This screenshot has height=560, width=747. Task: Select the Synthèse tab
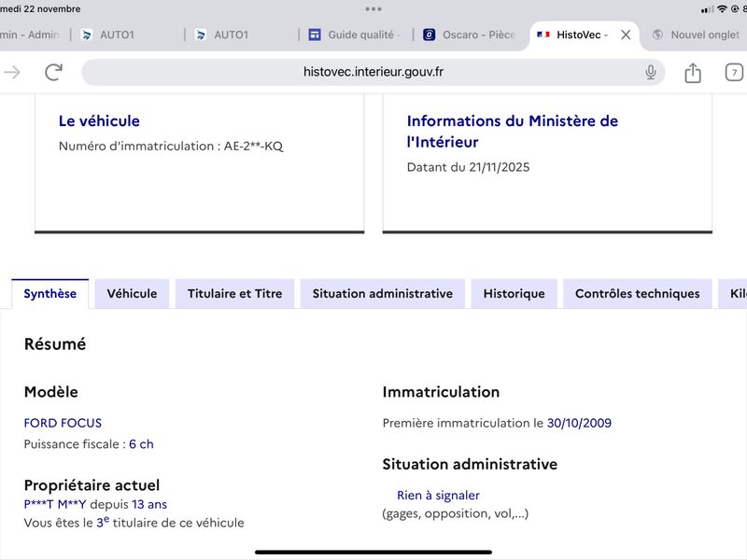pyautogui.click(x=50, y=294)
